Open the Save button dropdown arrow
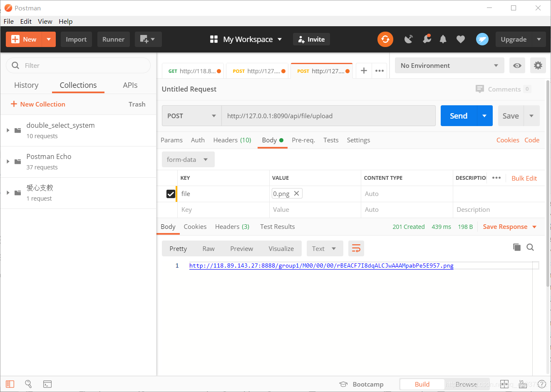551x392 pixels. [531, 116]
